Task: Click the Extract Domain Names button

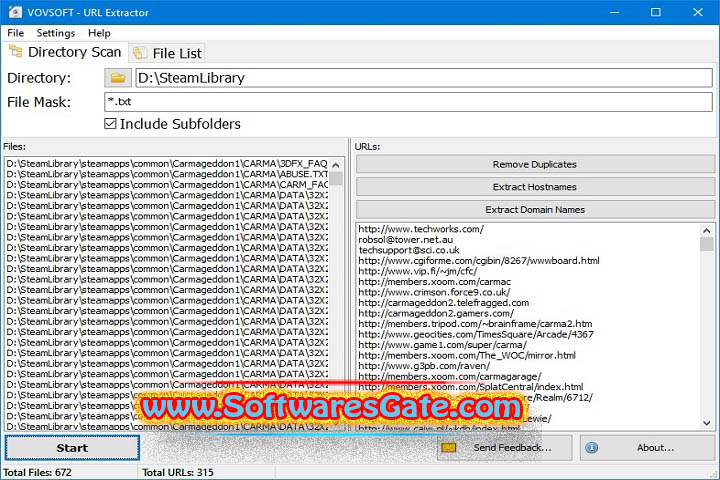Action: pos(535,209)
